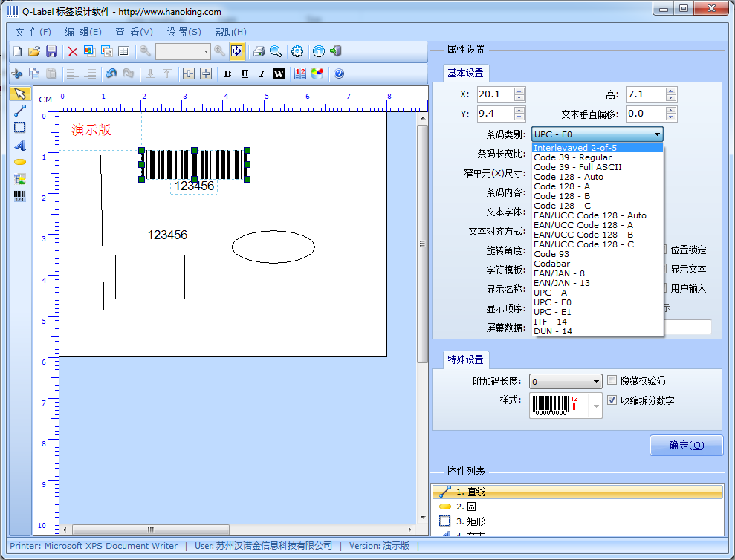Toggle the 位置锁定 checkbox

pyautogui.click(x=664, y=250)
